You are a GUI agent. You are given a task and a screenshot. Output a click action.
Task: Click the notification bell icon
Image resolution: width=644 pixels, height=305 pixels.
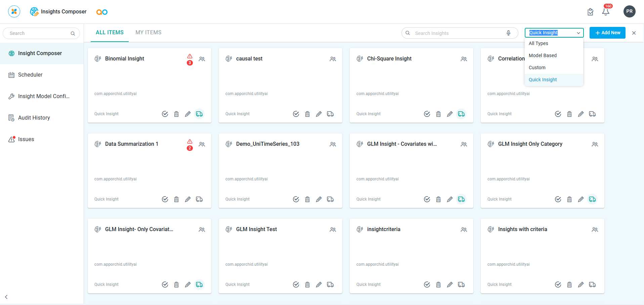click(x=605, y=12)
